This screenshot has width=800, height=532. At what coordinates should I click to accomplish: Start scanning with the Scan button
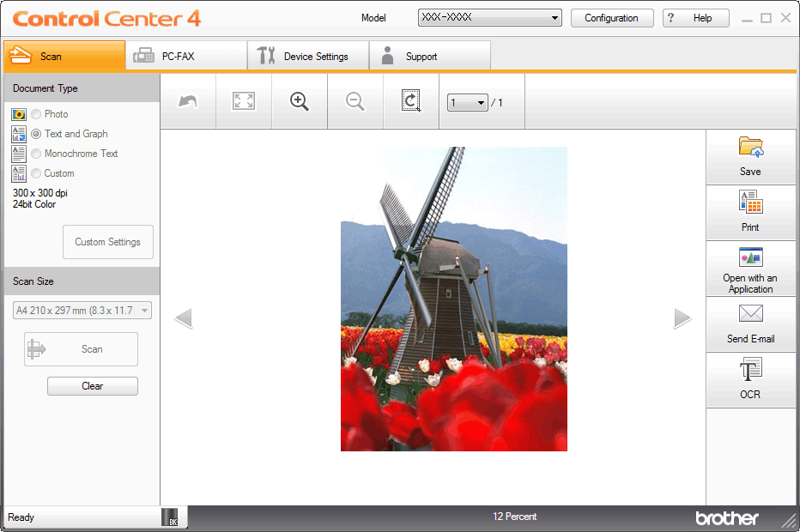[82, 349]
